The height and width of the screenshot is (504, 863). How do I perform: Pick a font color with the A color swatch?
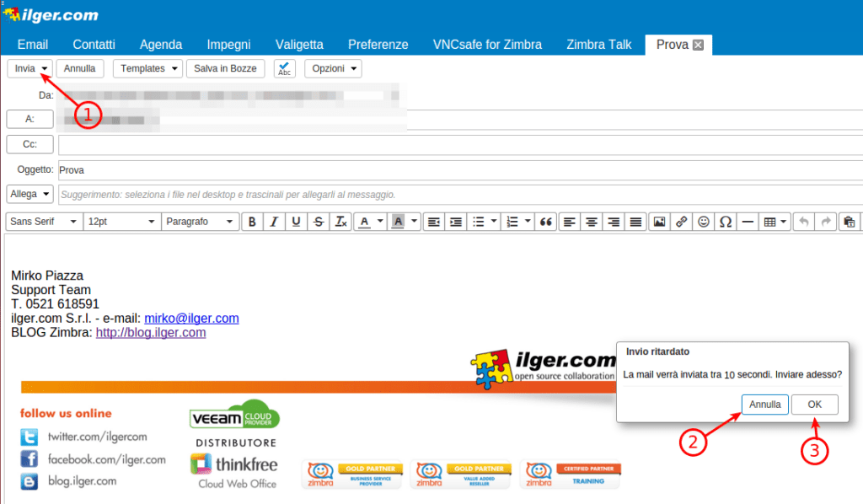(x=365, y=221)
